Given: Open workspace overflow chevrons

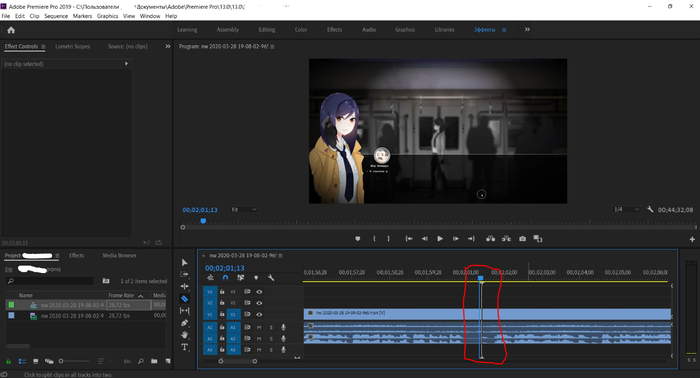Looking at the screenshot, I should (x=527, y=29).
